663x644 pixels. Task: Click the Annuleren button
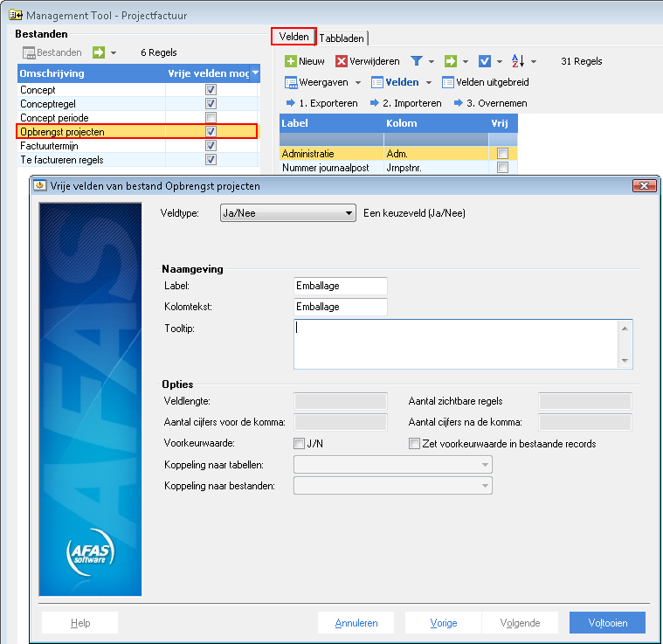[356, 622]
